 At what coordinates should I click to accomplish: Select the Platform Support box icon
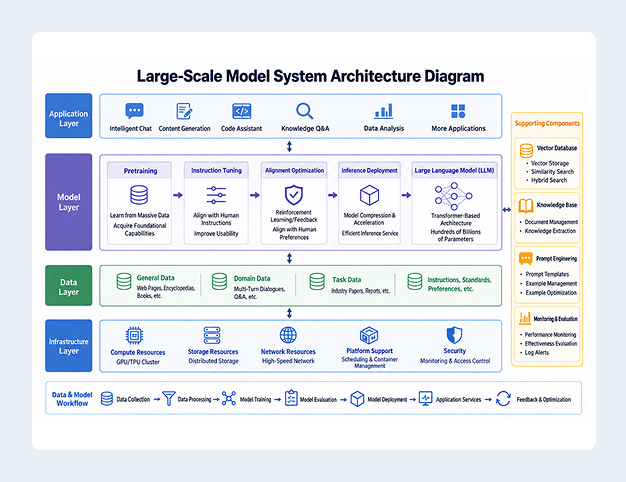[x=369, y=335]
